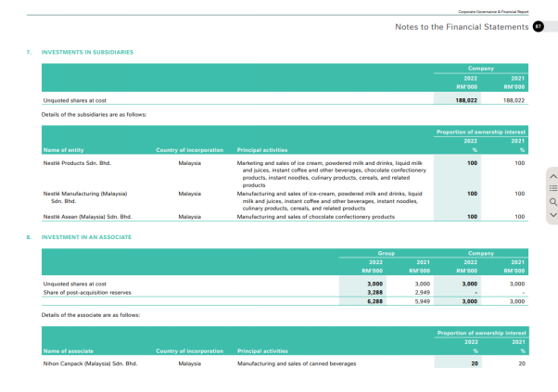This screenshot has width=558, height=392.
Task: Click 'Nestlé Asean (Malaysia) Sdn. Bhd.' entity name
Action: 87,217
